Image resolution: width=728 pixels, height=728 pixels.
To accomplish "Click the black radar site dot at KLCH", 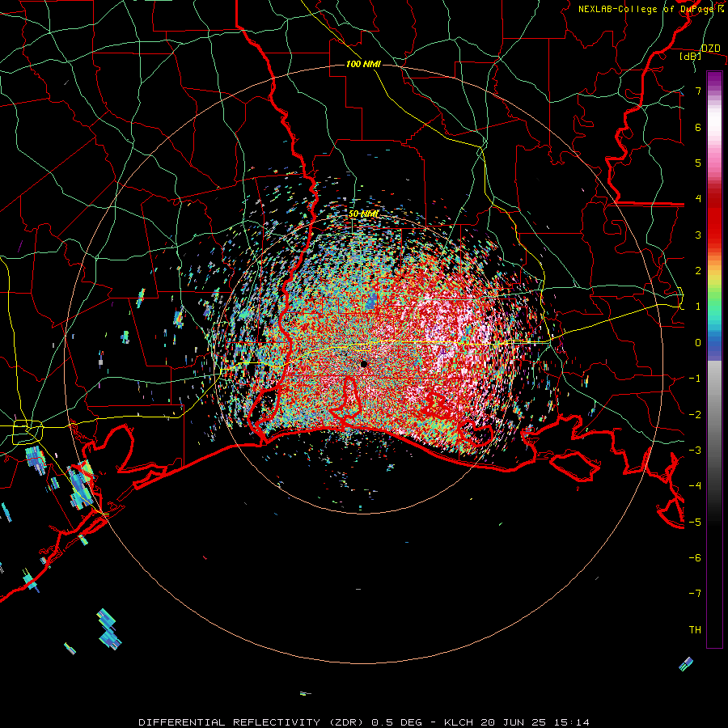I will coord(364,364).
